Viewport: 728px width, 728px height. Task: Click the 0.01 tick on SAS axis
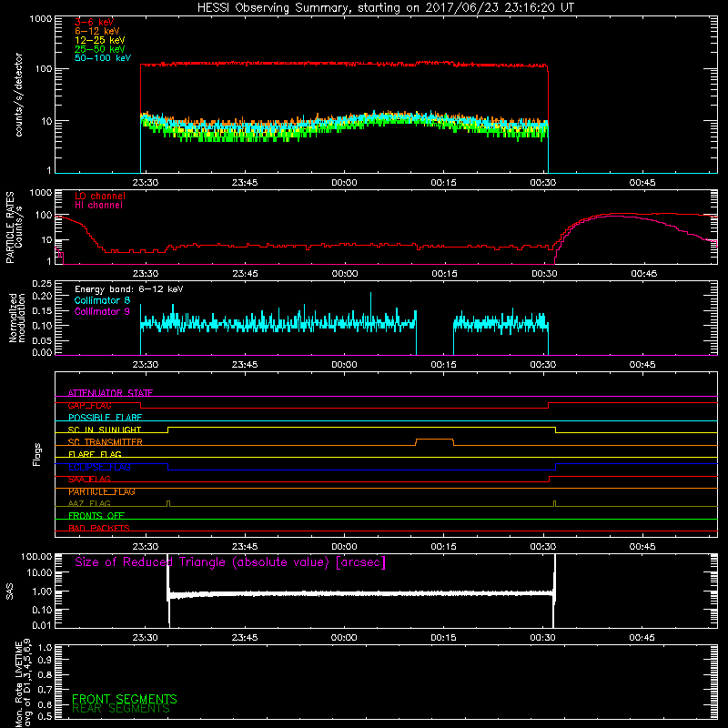[x=42, y=625]
